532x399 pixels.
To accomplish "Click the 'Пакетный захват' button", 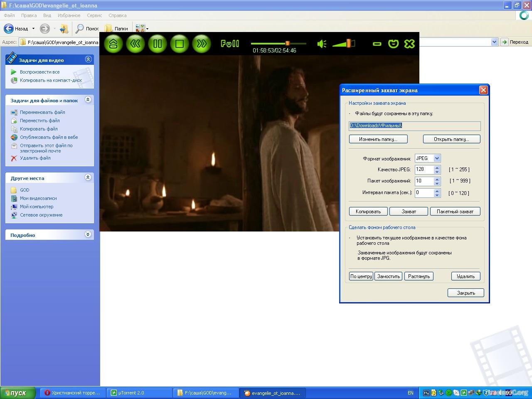I will tap(455, 212).
